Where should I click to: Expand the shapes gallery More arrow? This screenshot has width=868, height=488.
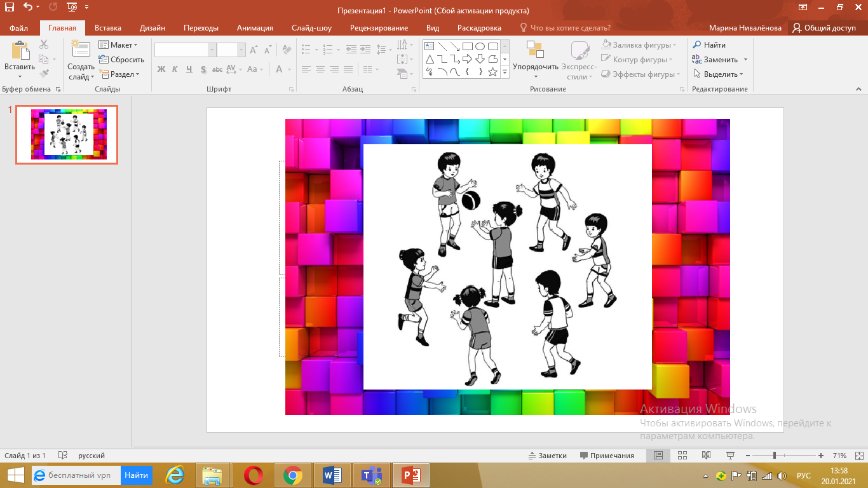point(505,72)
